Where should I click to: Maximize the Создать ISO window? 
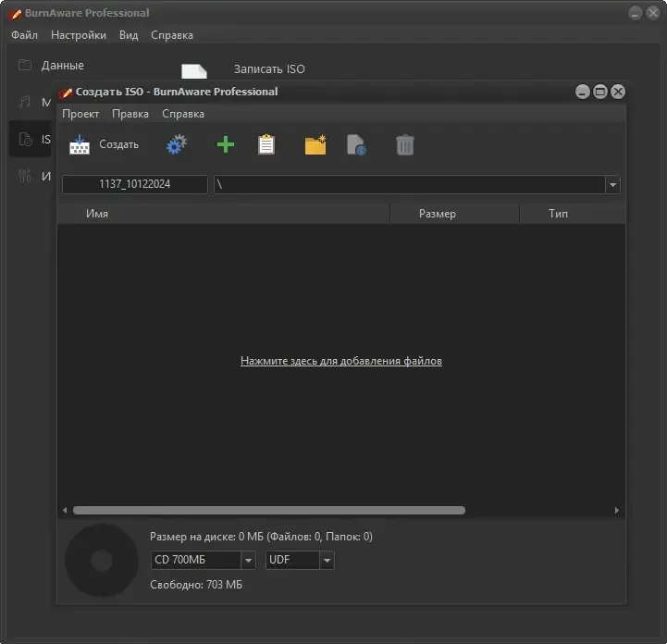point(600,92)
